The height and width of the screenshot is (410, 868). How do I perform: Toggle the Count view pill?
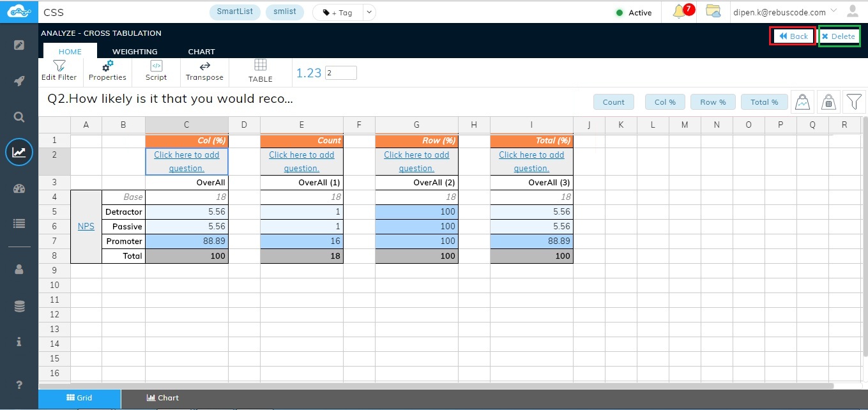(x=613, y=102)
